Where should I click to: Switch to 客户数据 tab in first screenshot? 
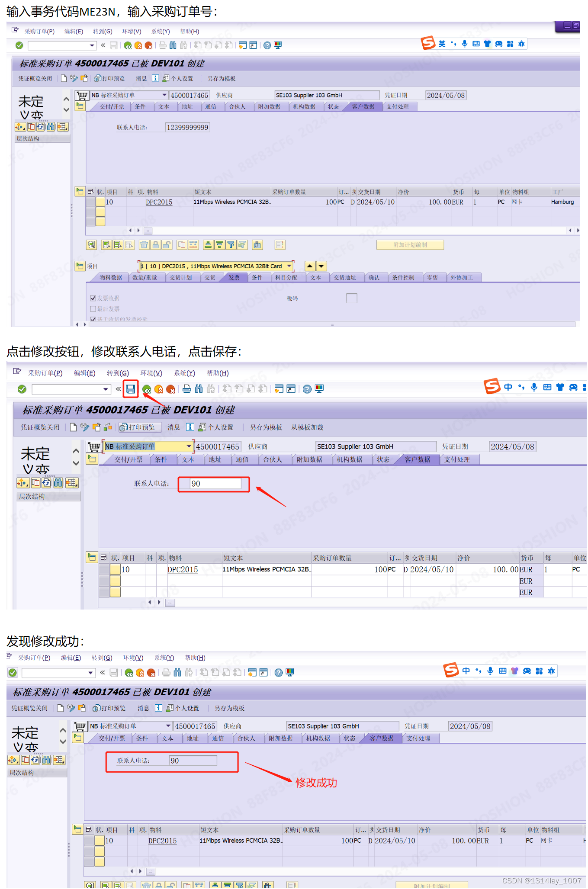pos(363,106)
